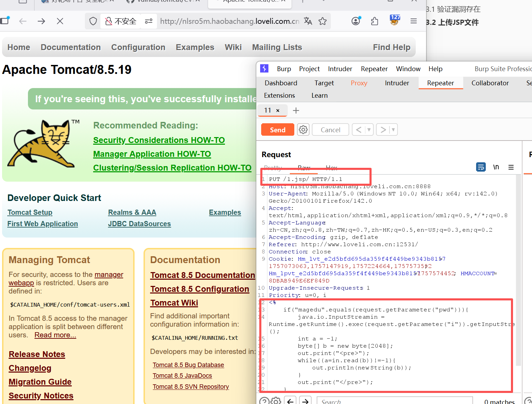The width and height of the screenshot is (532, 404).
Task: Switch to the Dashboard tab
Action: (281, 83)
